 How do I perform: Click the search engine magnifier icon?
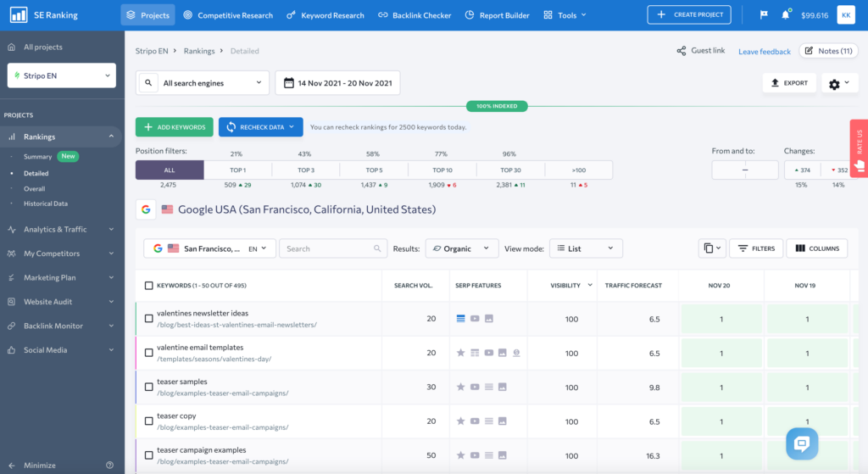click(148, 83)
